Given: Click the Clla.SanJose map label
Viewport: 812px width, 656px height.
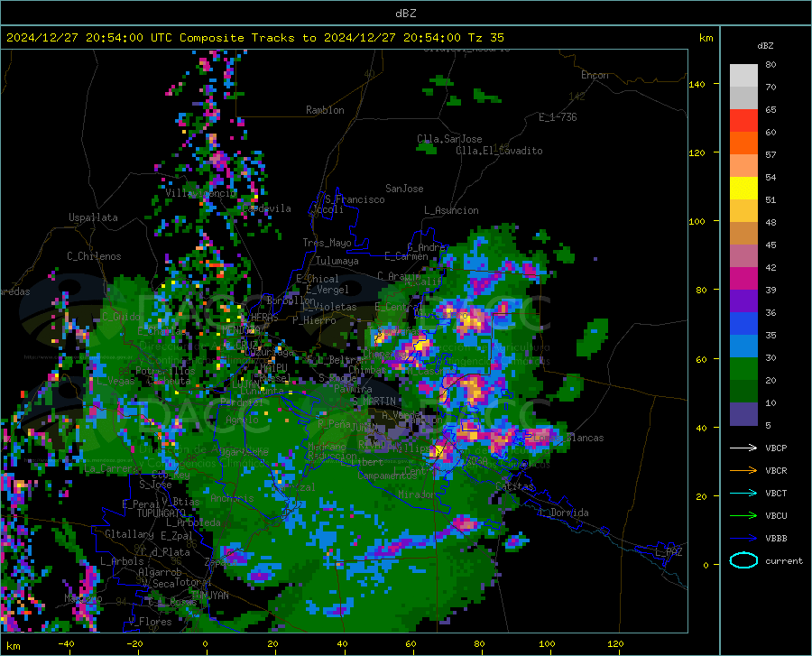Looking at the screenshot, I should pyautogui.click(x=449, y=139).
